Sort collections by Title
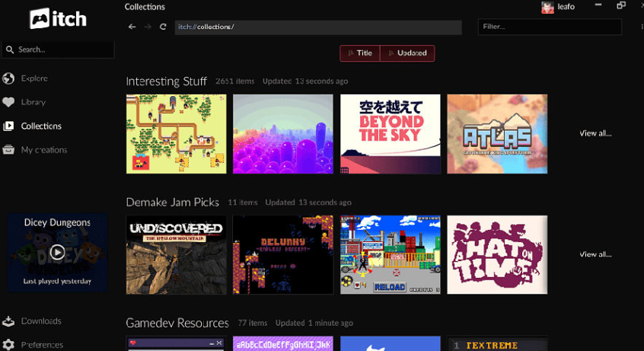Image resolution: width=644 pixels, height=351 pixels. pos(360,53)
